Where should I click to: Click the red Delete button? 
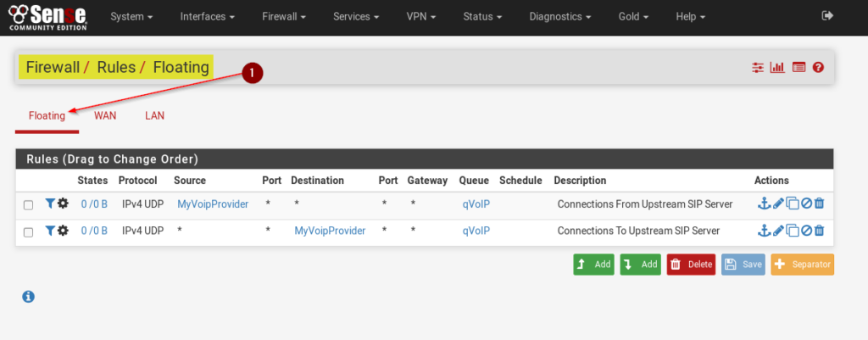coord(691,265)
